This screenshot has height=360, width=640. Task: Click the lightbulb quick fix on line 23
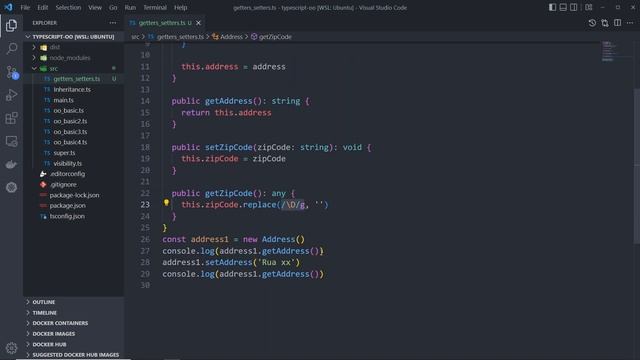(x=166, y=202)
